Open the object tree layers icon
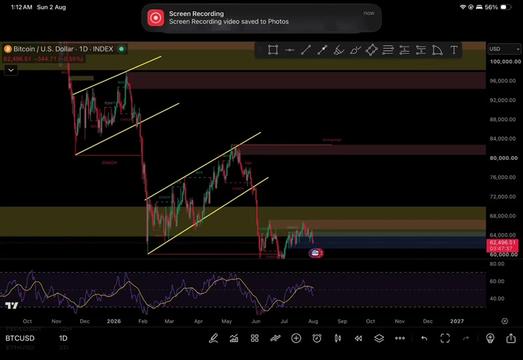 click(x=379, y=338)
